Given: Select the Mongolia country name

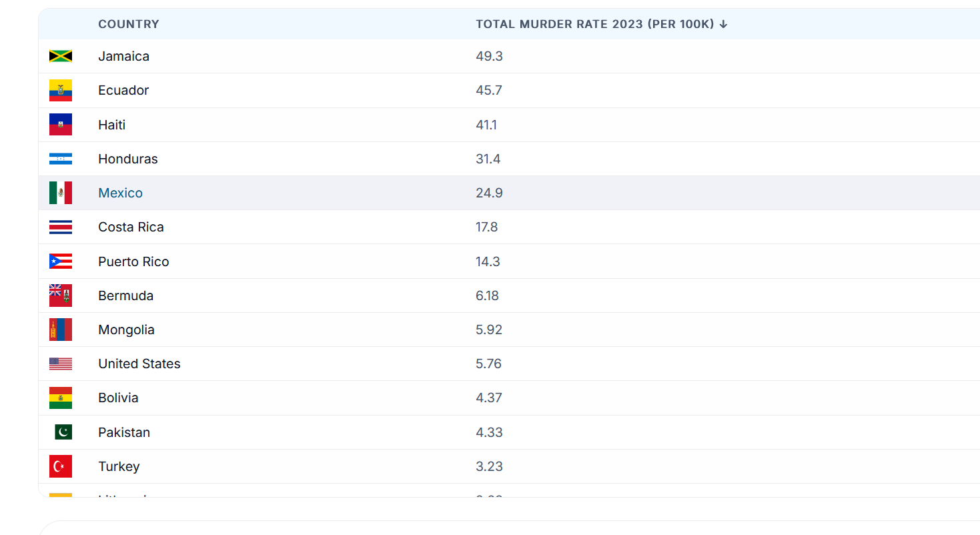Looking at the screenshot, I should pos(126,330).
